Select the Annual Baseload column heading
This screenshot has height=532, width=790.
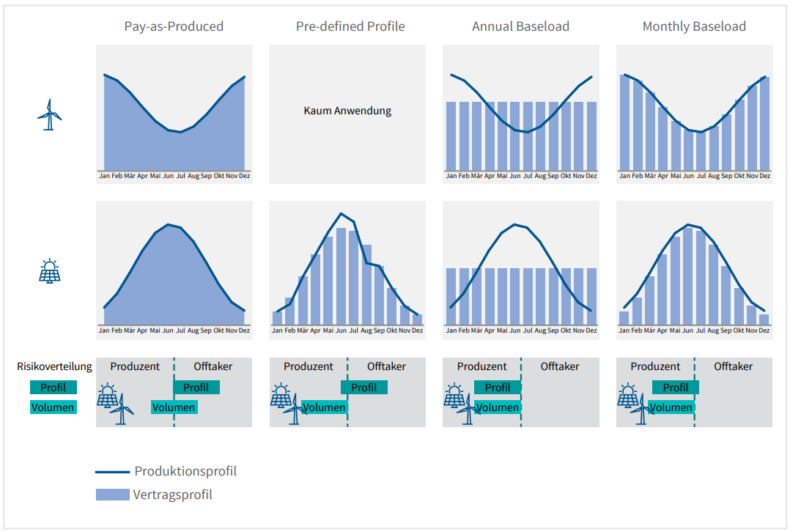520,26
